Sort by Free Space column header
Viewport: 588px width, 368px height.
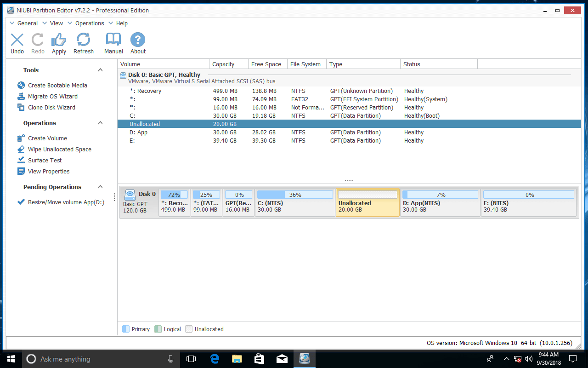[x=267, y=64]
